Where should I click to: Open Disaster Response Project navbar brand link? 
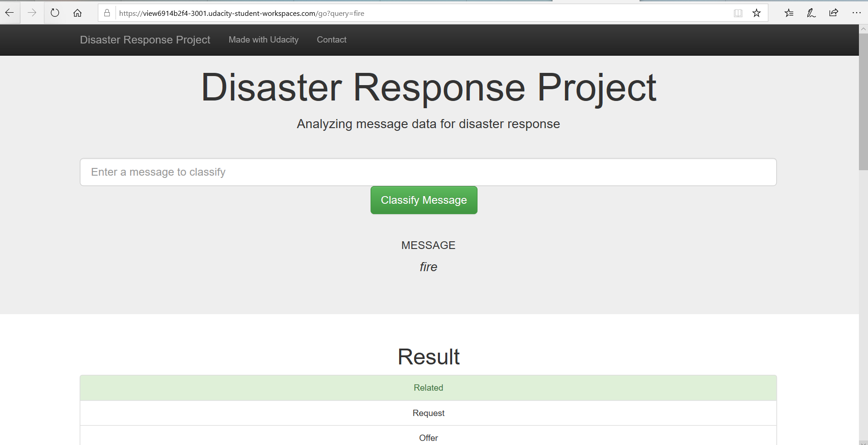[x=145, y=40]
